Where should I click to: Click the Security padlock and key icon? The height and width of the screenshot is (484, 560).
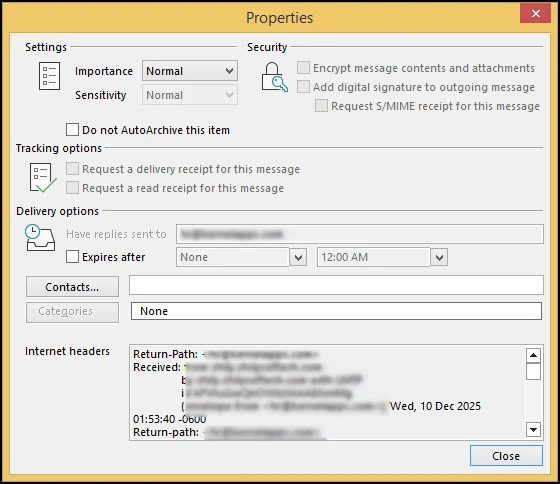pyautogui.click(x=275, y=77)
